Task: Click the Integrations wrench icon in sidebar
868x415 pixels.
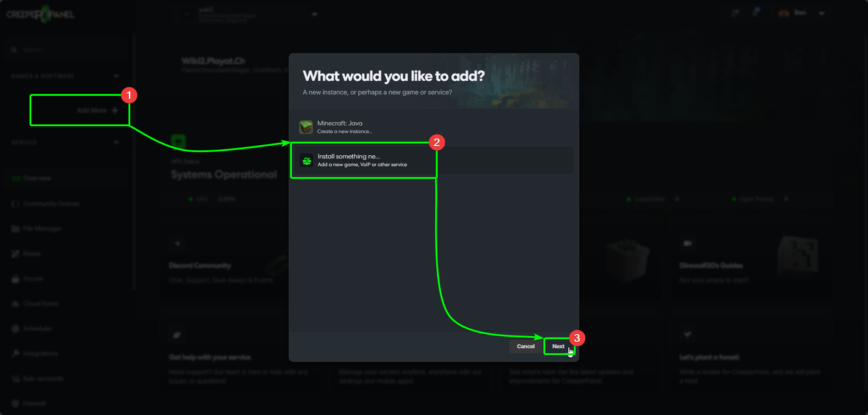Action: [x=15, y=353]
